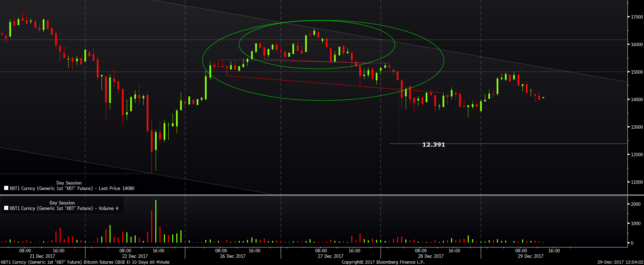Click the tallest green volume bar

tap(156, 221)
